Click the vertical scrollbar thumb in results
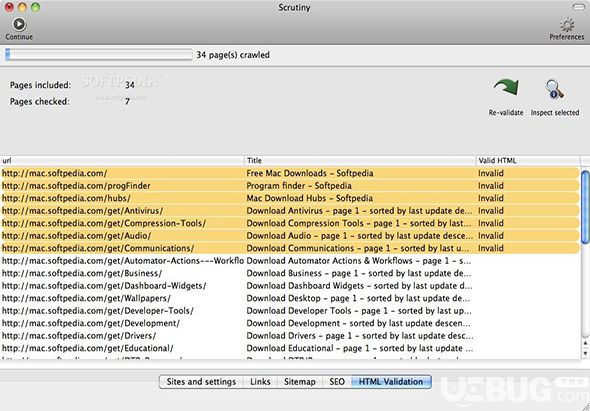The height and width of the screenshot is (411, 590). tap(585, 207)
